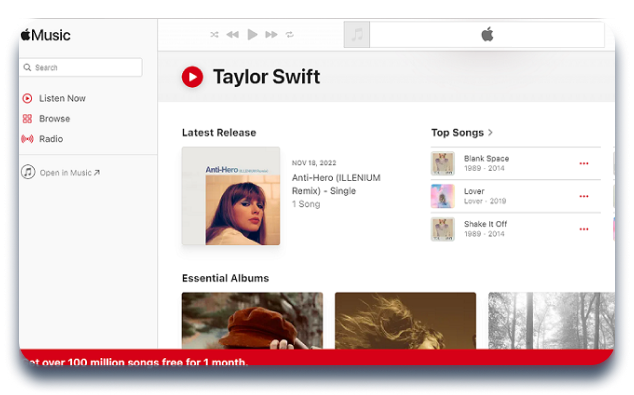Skip to previous track button
The height and width of the screenshot is (395, 634).
click(232, 35)
